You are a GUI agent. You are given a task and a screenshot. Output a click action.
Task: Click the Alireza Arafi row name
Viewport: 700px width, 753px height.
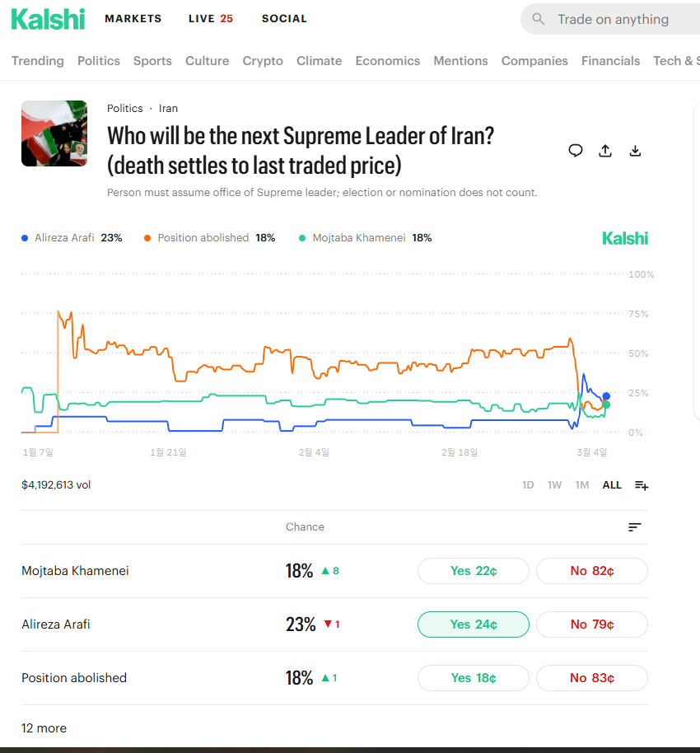56,624
